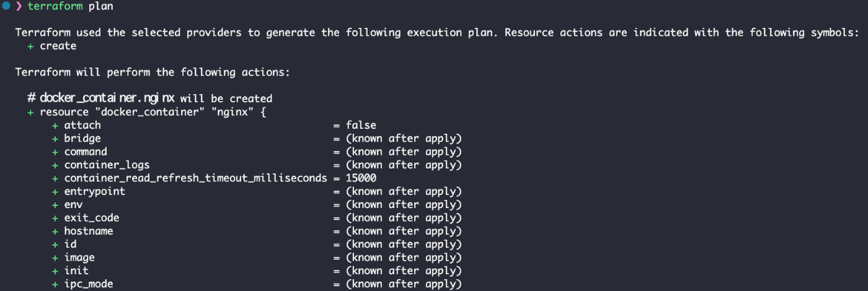
Task: Click the 'docker_container.nginx' heading text
Action: click(x=107, y=98)
